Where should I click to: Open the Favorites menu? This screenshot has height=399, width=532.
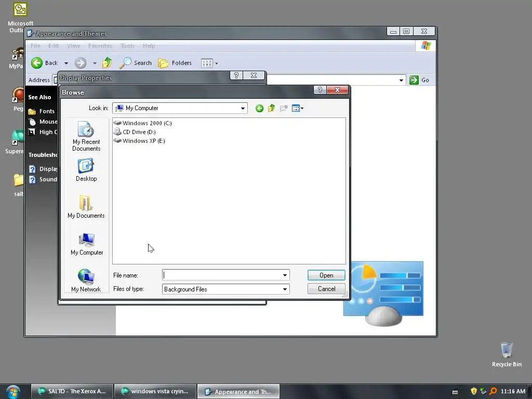coord(100,46)
